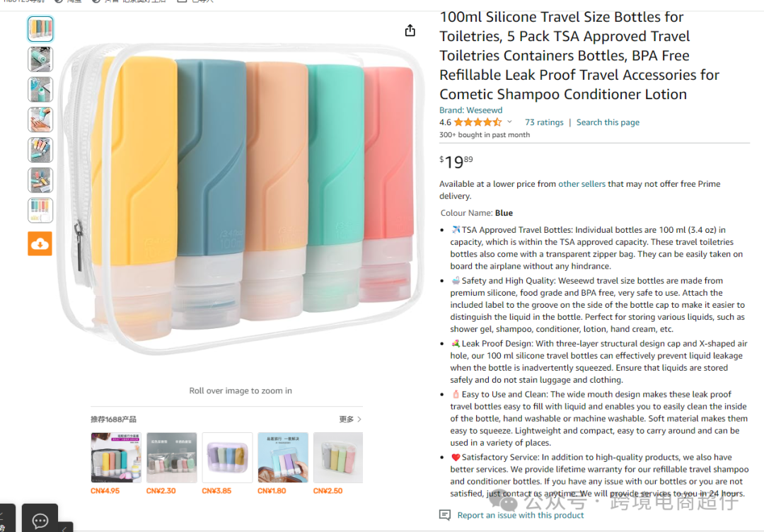The height and width of the screenshot is (532, 764).
Task: Click the share icon above the product image
Action: 410,30
